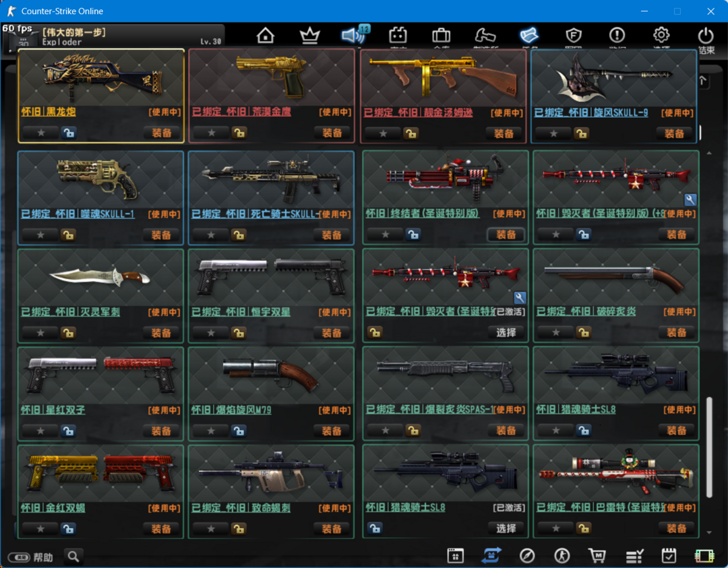Click the inventory vertical scrollbar thumb
Screen dimensions: 728x568
tap(709, 447)
